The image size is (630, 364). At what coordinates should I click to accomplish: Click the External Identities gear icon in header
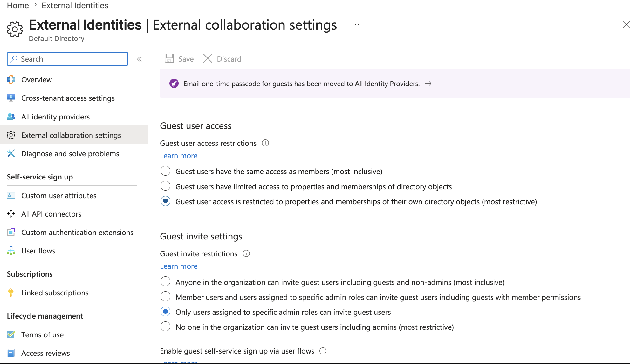click(15, 30)
